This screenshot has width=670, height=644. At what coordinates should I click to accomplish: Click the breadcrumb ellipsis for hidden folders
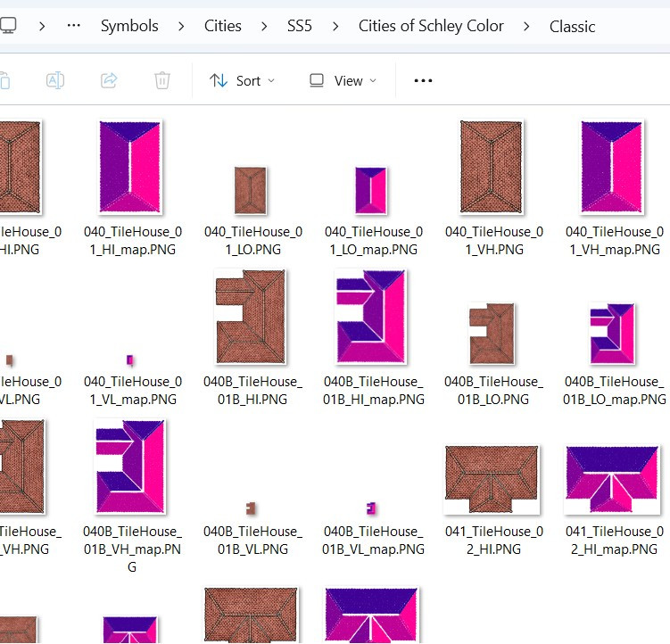coord(74,26)
